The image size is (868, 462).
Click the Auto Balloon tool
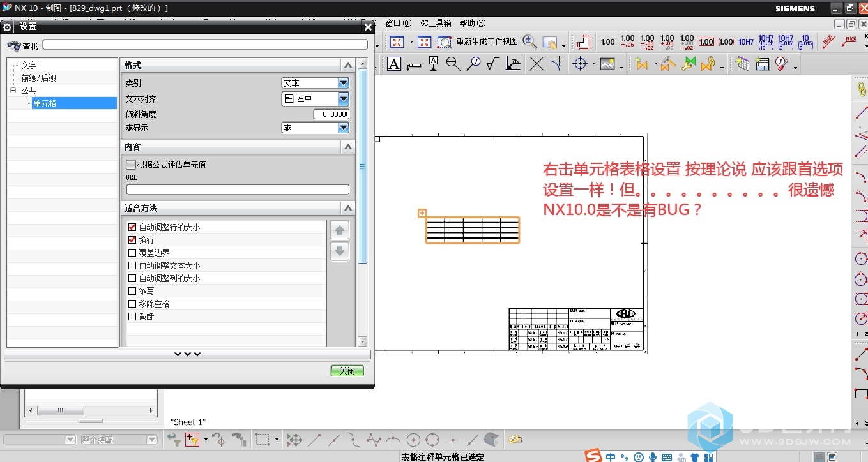782,64
